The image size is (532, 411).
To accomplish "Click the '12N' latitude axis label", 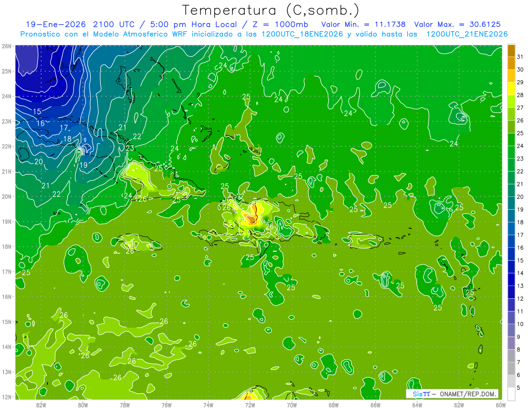I will pyautogui.click(x=7, y=397).
